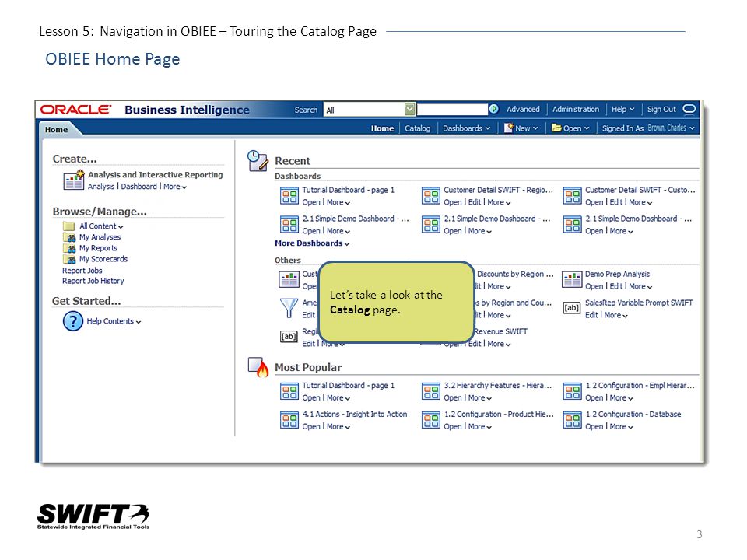Click Customer Detail SWIFT - Custo dashboard icon
This screenshot has width=747, height=560.
tap(572, 196)
